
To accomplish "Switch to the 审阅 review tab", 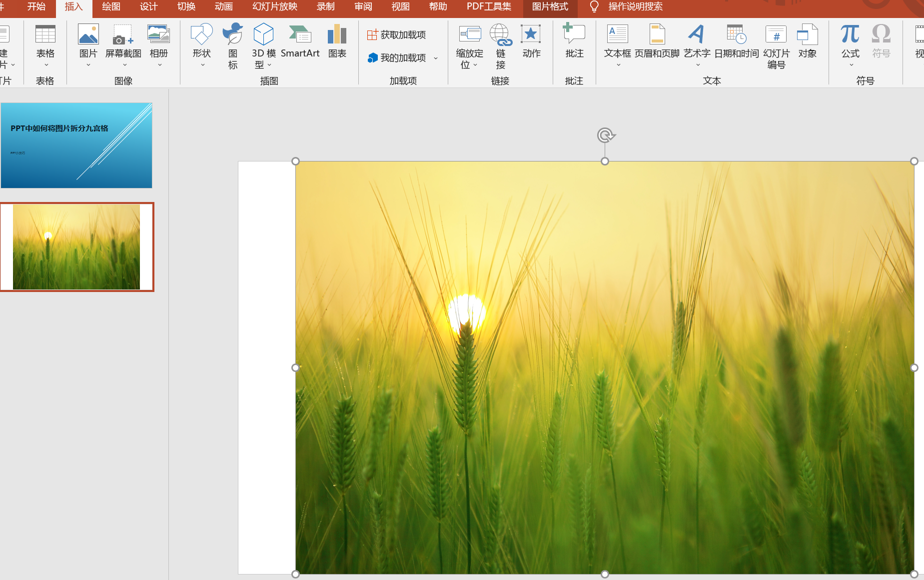I will coord(363,6).
